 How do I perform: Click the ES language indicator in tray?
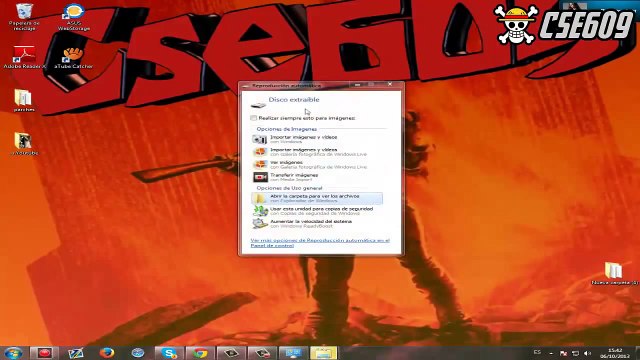(537, 352)
